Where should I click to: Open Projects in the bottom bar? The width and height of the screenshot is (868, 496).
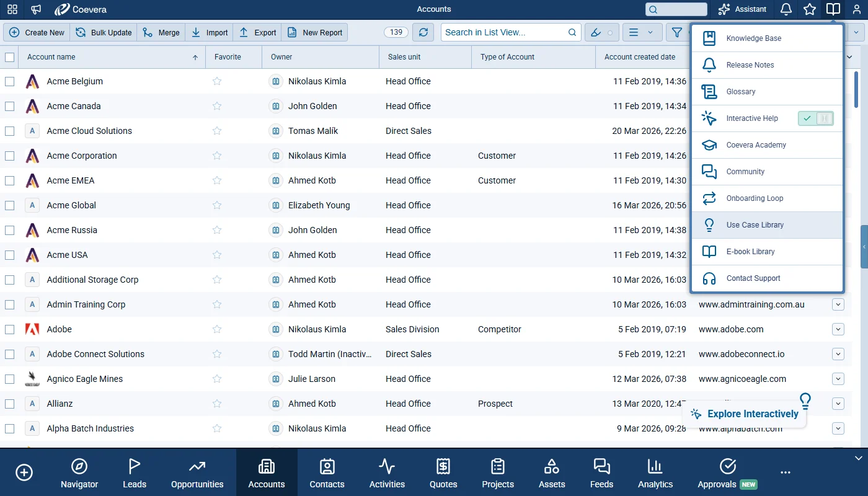tap(498, 474)
